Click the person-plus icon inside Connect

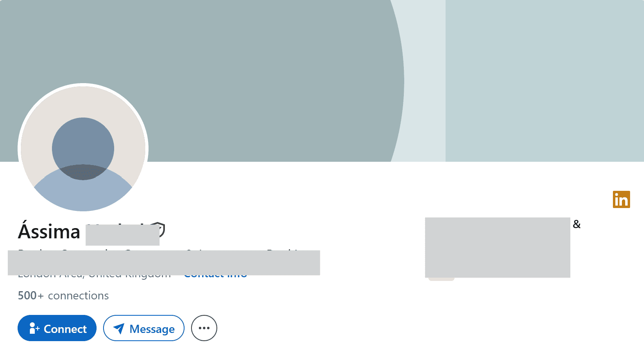tap(34, 328)
